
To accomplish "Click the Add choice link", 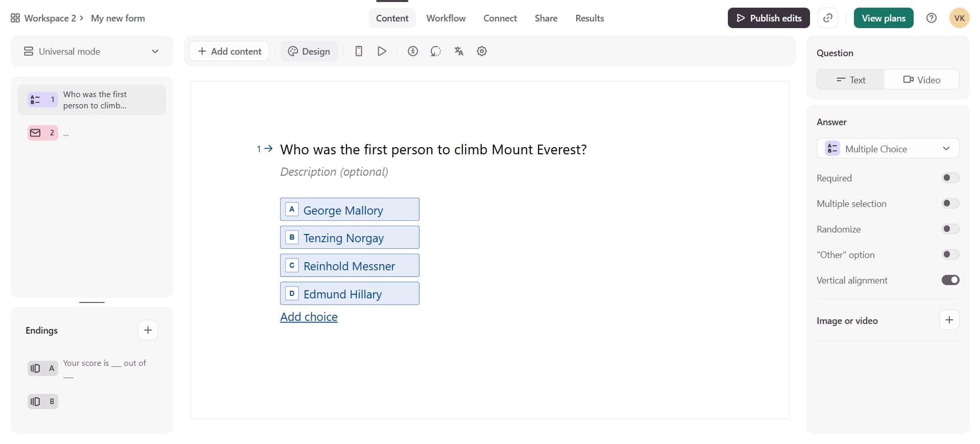I will point(309,317).
